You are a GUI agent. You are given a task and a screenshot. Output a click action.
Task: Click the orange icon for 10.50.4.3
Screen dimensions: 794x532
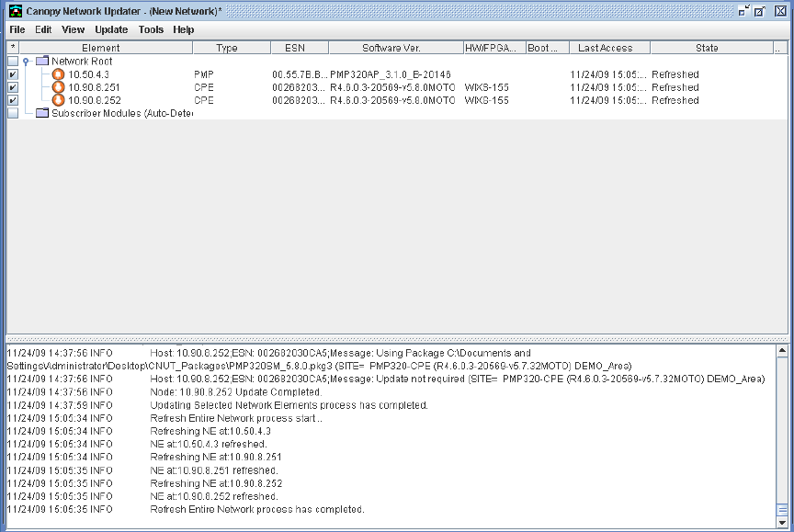58,74
